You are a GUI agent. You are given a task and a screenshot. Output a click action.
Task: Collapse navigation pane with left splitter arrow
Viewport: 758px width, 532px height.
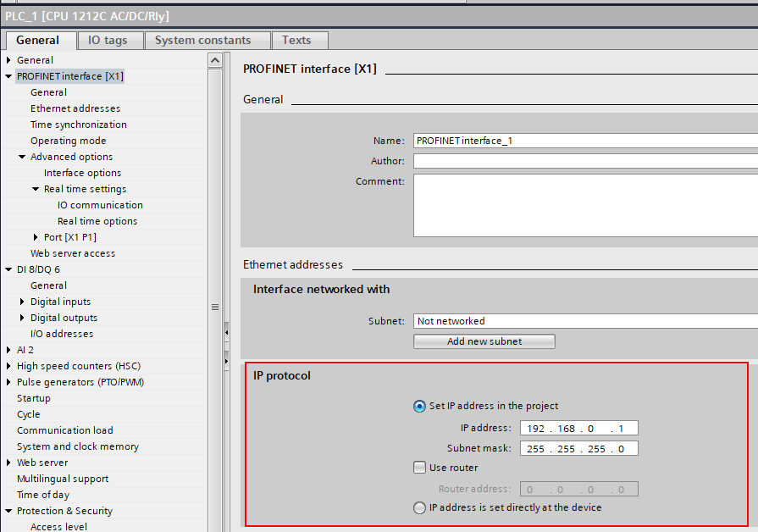pos(226,333)
